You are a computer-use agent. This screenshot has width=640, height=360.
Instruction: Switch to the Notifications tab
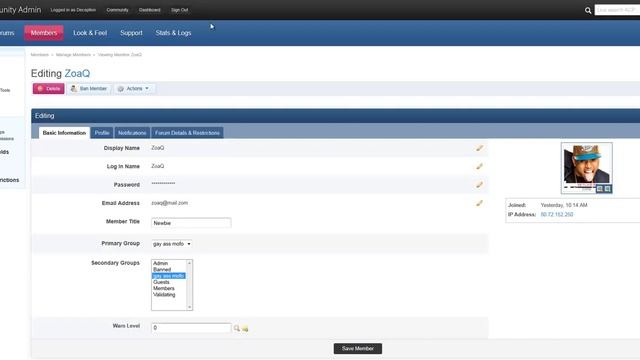point(132,133)
